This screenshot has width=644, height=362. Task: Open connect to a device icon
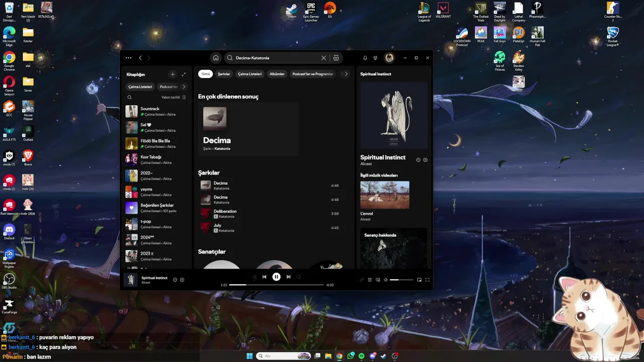coord(378,280)
